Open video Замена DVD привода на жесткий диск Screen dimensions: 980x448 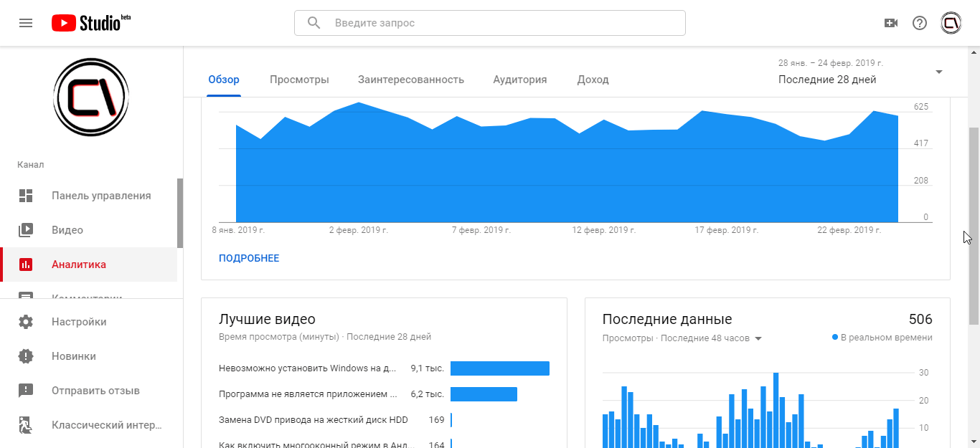click(x=313, y=420)
